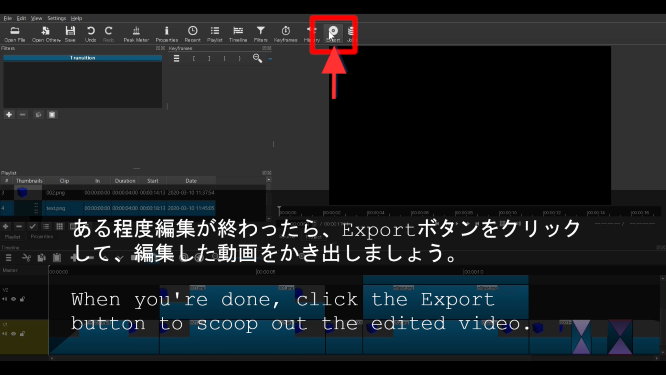666x375 pixels.
Task: Show the Keyframes panel from toolbar
Action: click(x=285, y=34)
